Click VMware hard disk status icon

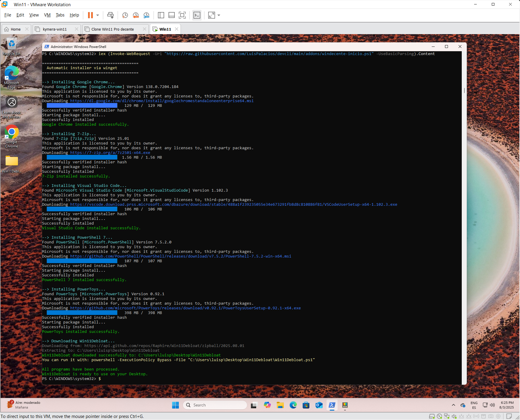(432, 416)
